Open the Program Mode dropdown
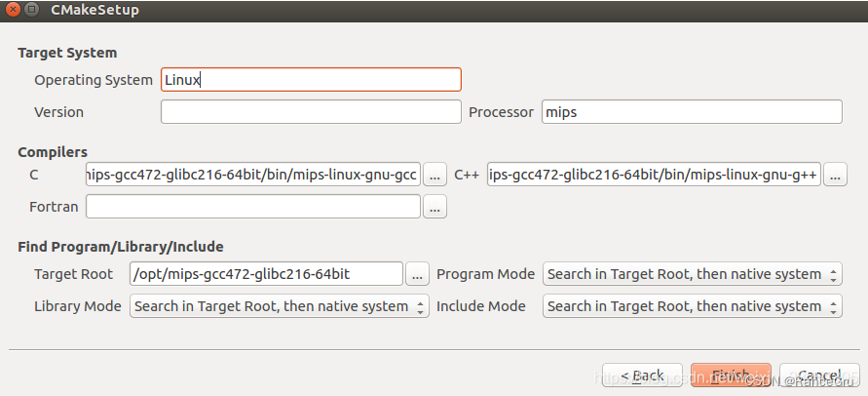 693,274
